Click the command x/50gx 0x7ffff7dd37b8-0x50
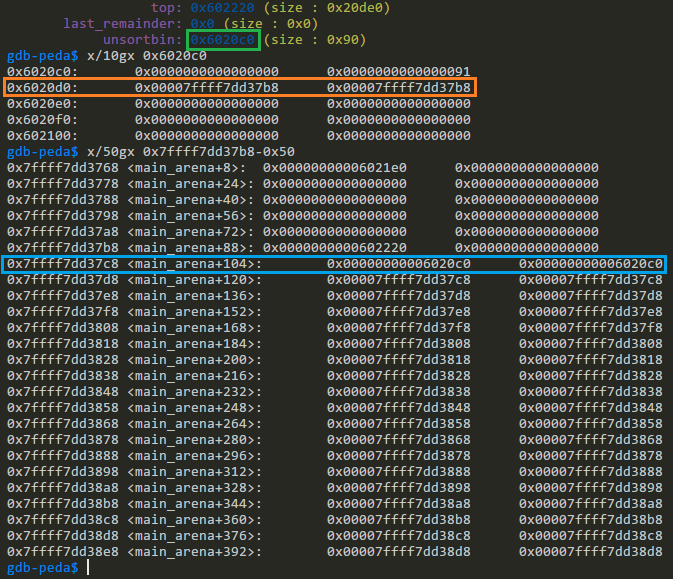This screenshot has width=673, height=579. tap(191, 152)
